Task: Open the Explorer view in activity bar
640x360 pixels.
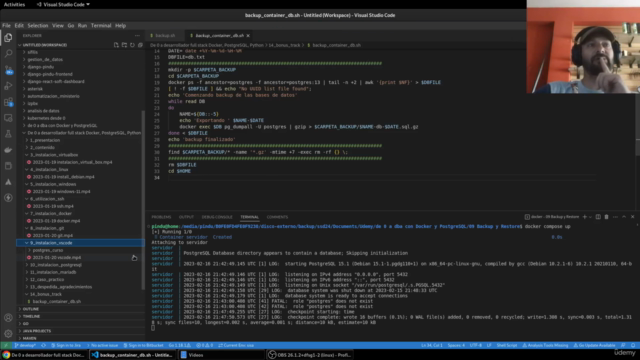Action: pos(8,38)
